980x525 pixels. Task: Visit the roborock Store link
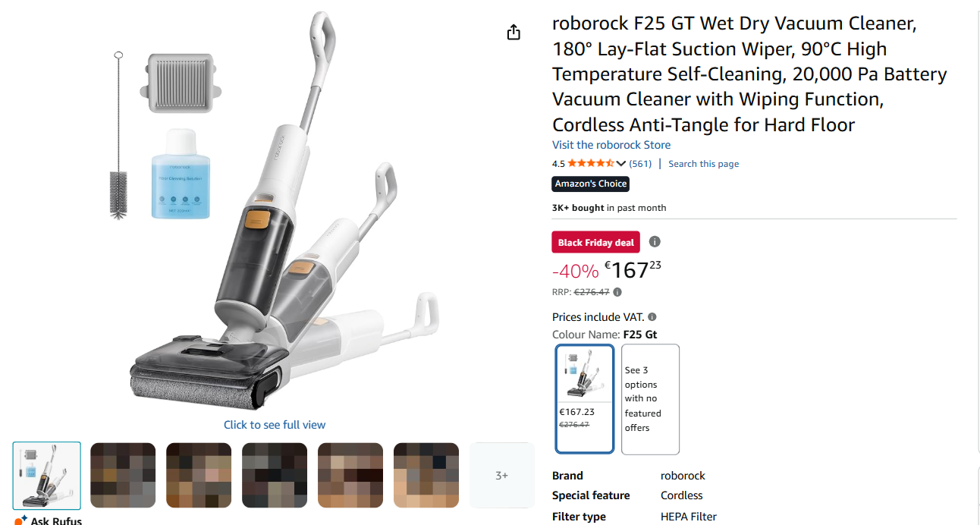(x=611, y=145)
